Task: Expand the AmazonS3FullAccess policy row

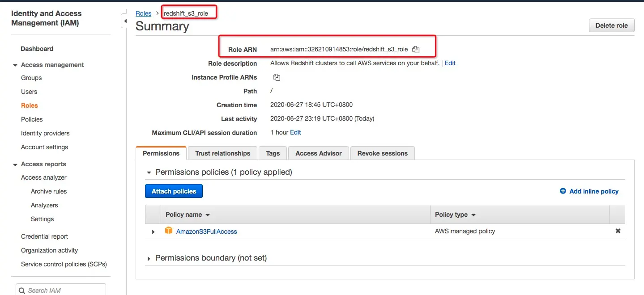Action: click(x=153, y=232)
